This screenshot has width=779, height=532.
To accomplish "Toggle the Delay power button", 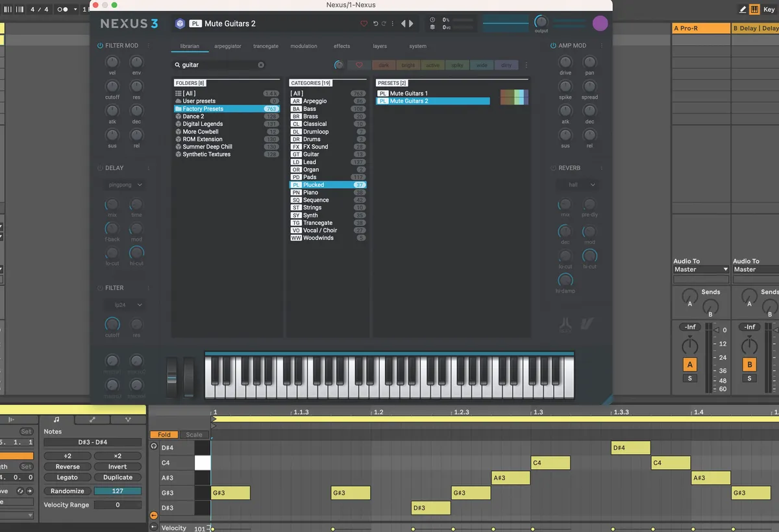I will point(100,168).
